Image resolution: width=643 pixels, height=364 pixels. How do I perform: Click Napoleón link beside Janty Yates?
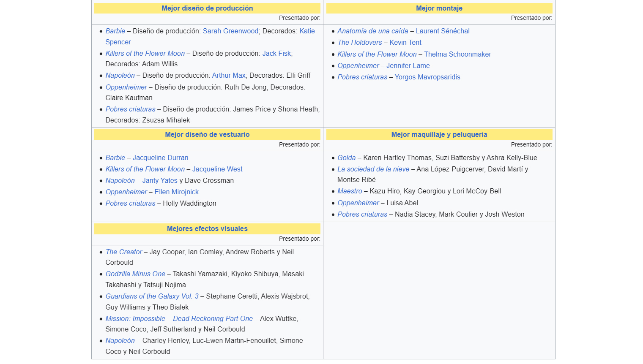click(x=120, y=180)
